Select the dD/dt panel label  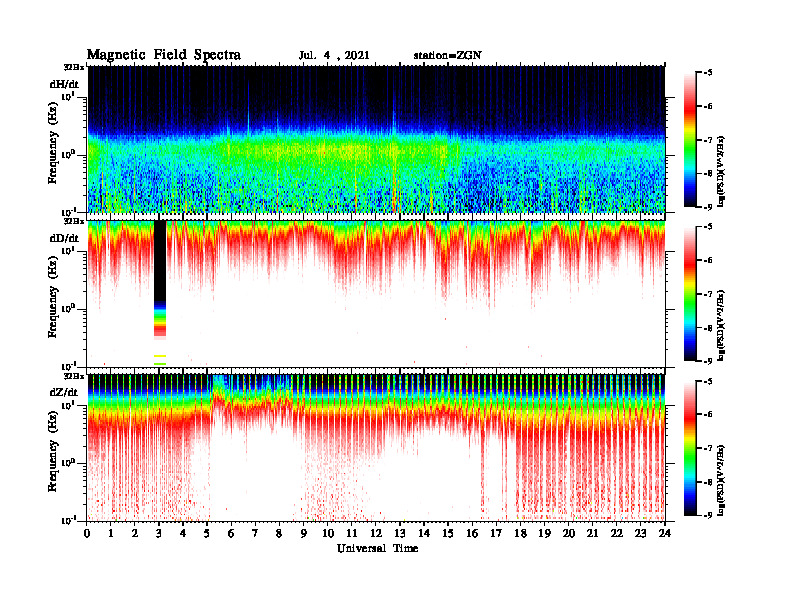point(64,238)
